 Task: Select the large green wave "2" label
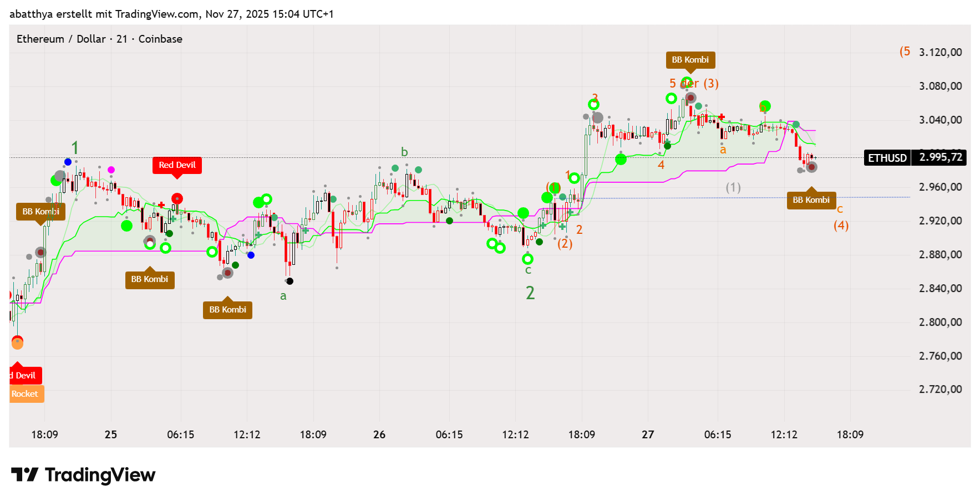pos(530,293)
